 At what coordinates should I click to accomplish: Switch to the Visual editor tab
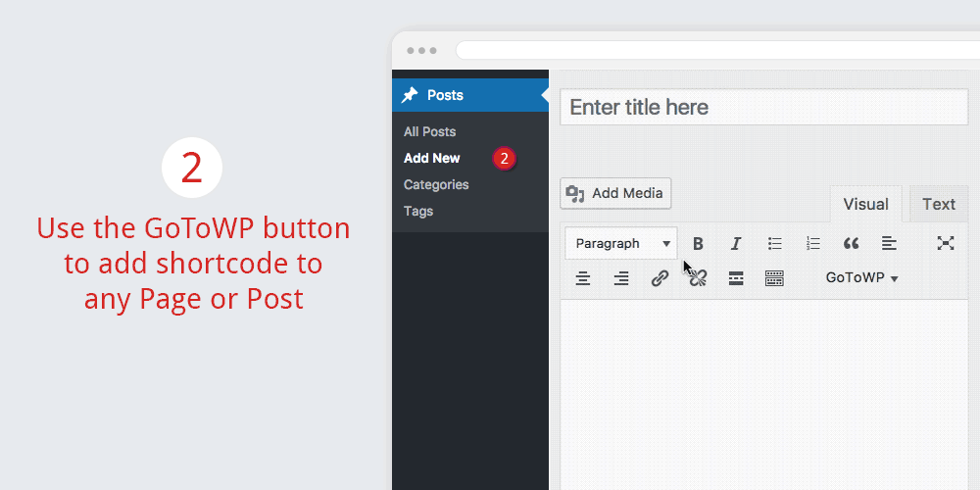click(x=865, y=205)
